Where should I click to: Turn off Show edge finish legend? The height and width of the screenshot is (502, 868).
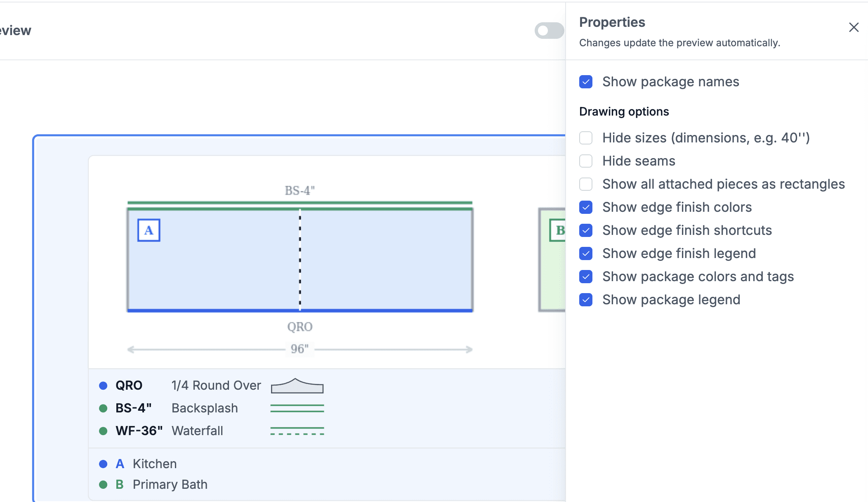coord(586,253)
